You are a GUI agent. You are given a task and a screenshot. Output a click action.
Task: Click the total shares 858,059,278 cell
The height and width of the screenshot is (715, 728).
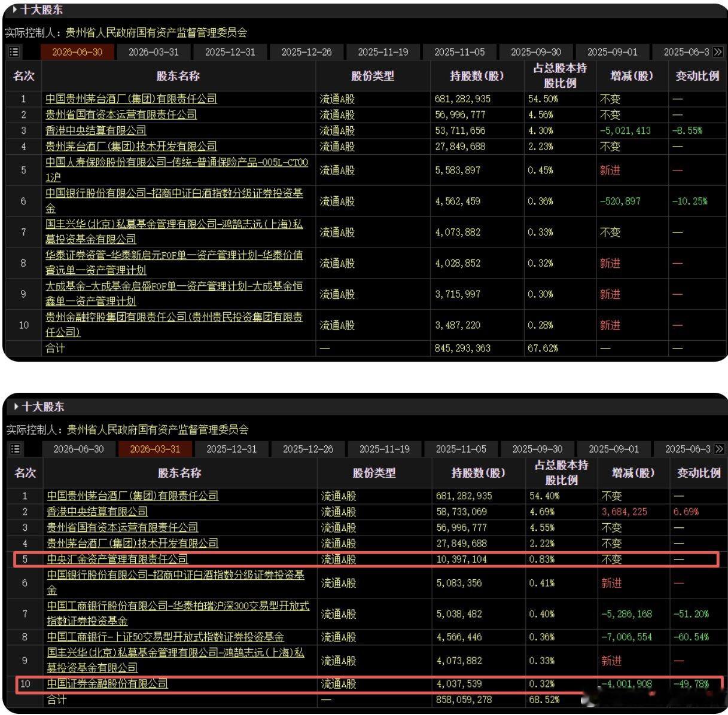tap(464, 699)
